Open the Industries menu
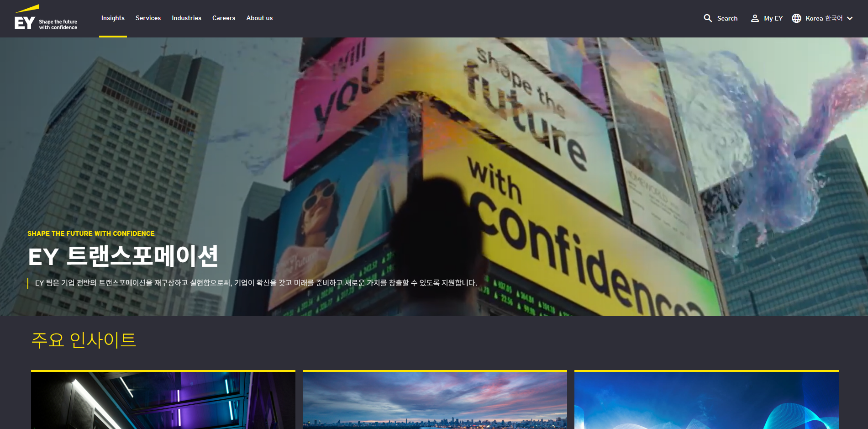Viewport: 868px width, 429px height. tap(186, 18)
